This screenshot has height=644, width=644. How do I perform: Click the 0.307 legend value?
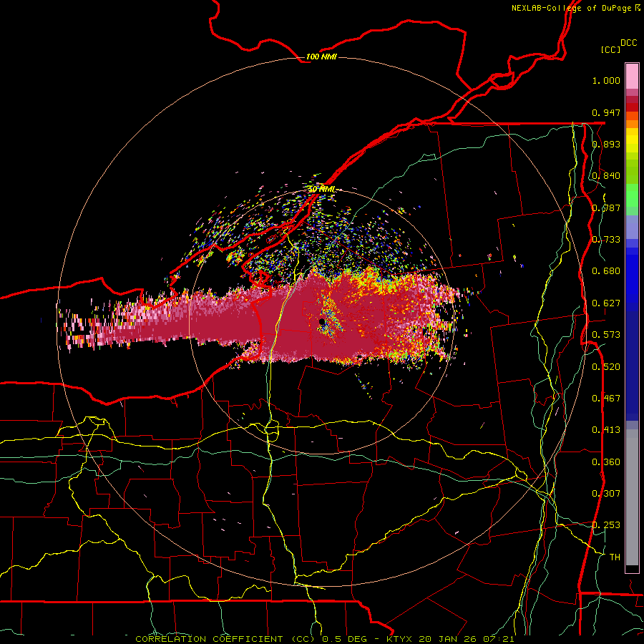coord(606,494)
